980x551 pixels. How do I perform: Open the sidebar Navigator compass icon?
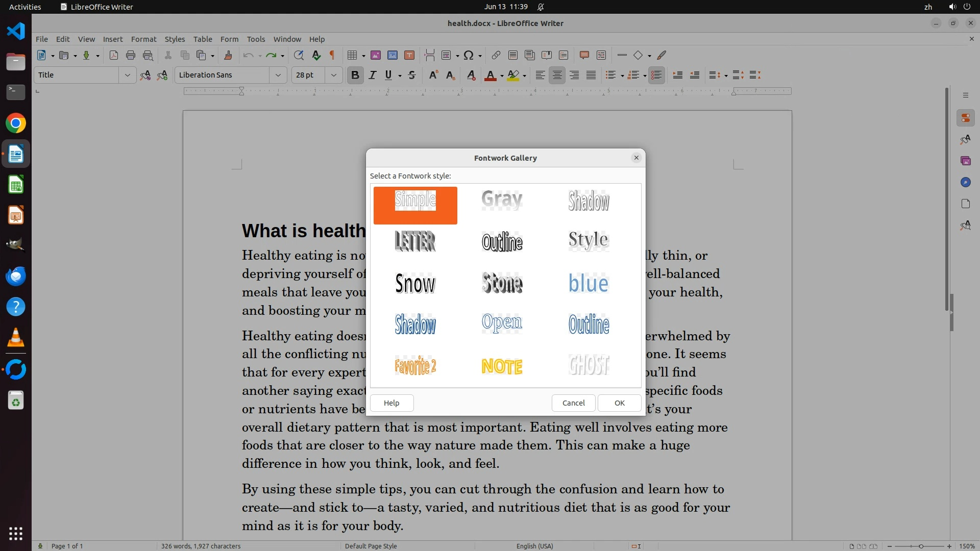coord(965,182)
